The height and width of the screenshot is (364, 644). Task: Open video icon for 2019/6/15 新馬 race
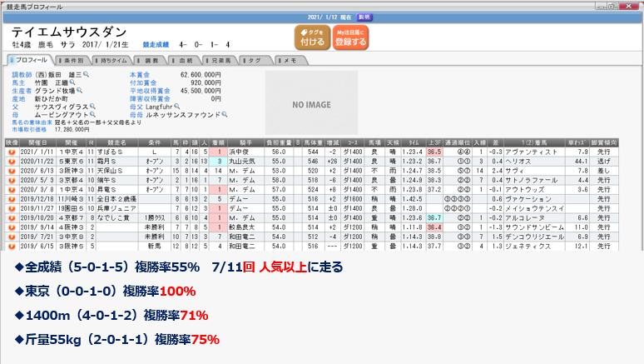pyautogui.click(x=12, y=247)
